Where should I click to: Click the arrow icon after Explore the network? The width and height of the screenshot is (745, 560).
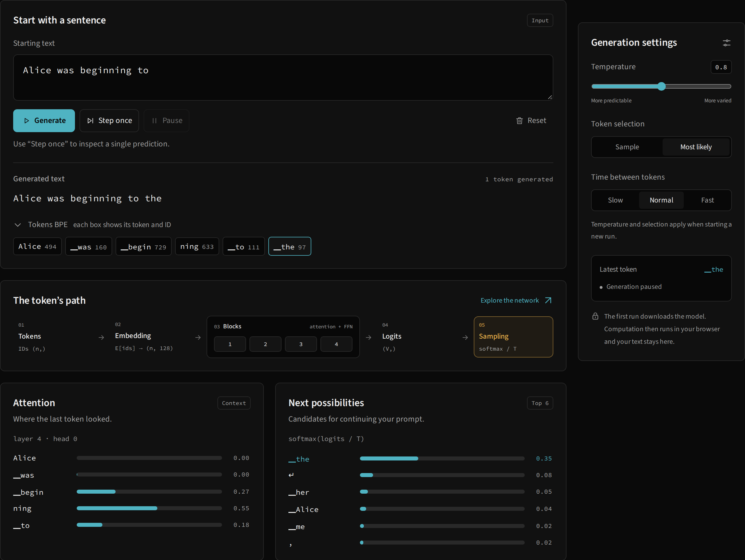[x=548, y=300]
